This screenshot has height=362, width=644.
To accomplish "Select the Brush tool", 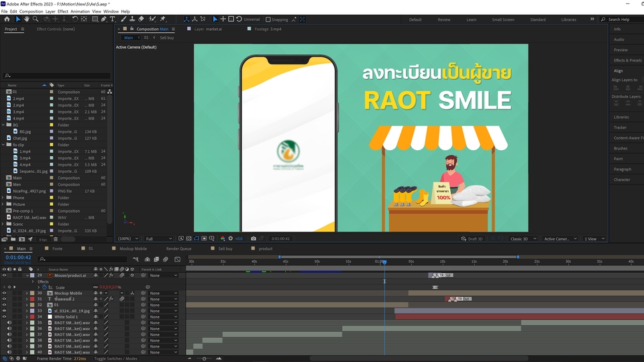I will [123, 19].
